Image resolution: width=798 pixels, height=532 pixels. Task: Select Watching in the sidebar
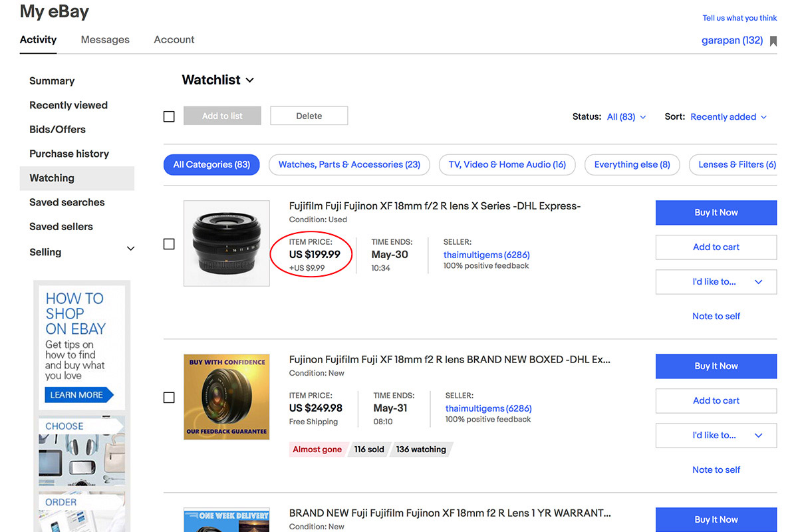(x=77, y=178)
